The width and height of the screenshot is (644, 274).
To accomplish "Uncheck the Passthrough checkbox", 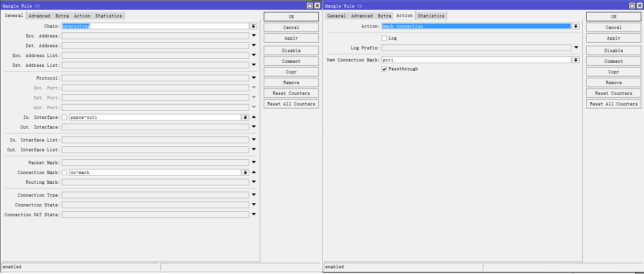I will [384, 69].
